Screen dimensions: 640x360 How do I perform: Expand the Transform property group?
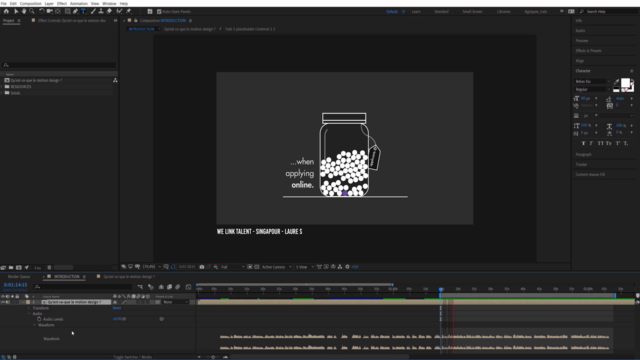pos(29,308)
